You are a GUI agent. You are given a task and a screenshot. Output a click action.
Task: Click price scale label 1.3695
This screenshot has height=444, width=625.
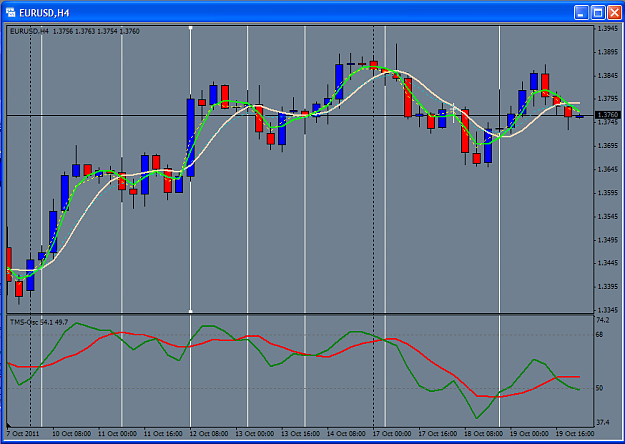607,146
